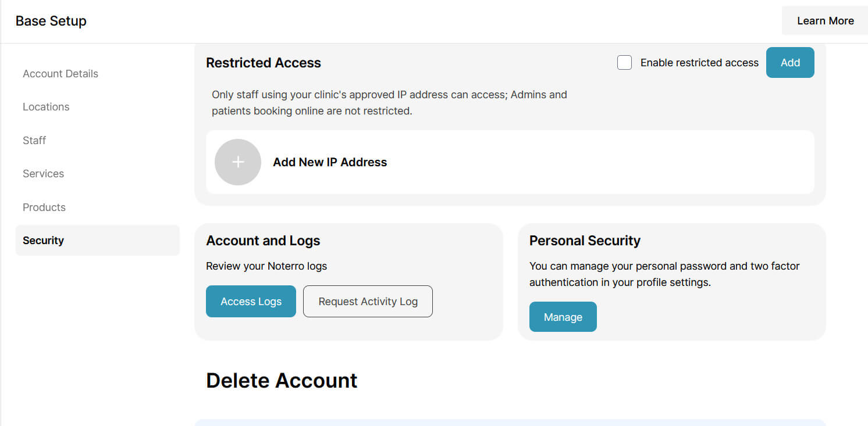Click the Restricted Access heading
This screenshot has width=868, height=426.
[263, 62]
